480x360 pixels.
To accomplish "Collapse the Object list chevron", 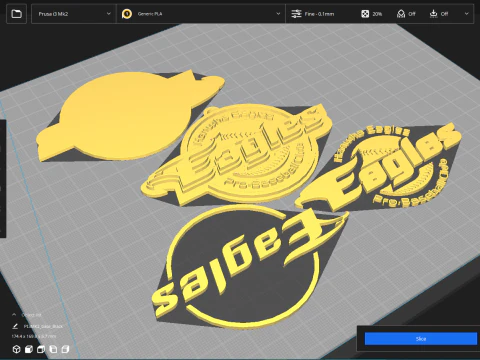I will coord(14,315).
